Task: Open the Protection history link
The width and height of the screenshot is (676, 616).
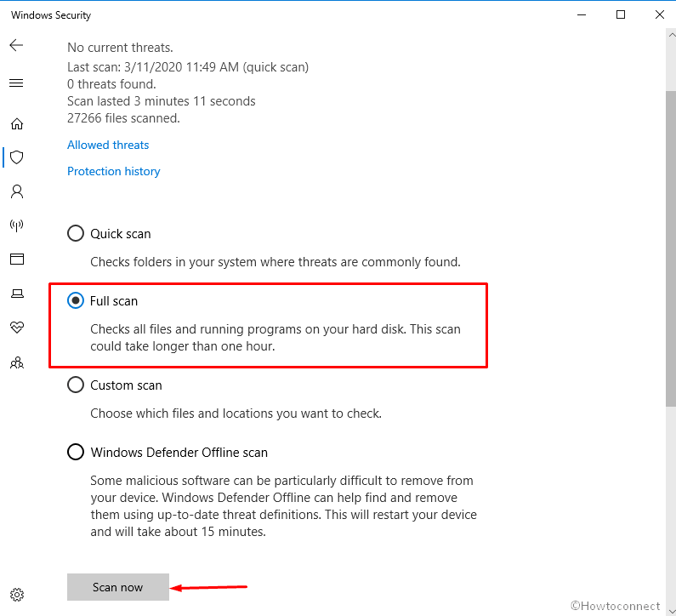Action: pyautogui.click(x=113, y=171)
